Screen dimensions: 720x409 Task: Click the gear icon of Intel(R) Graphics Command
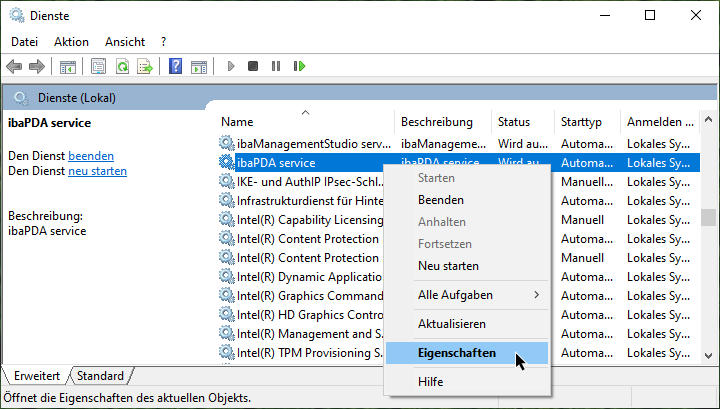pyautogui.click(x=226, y=296)
